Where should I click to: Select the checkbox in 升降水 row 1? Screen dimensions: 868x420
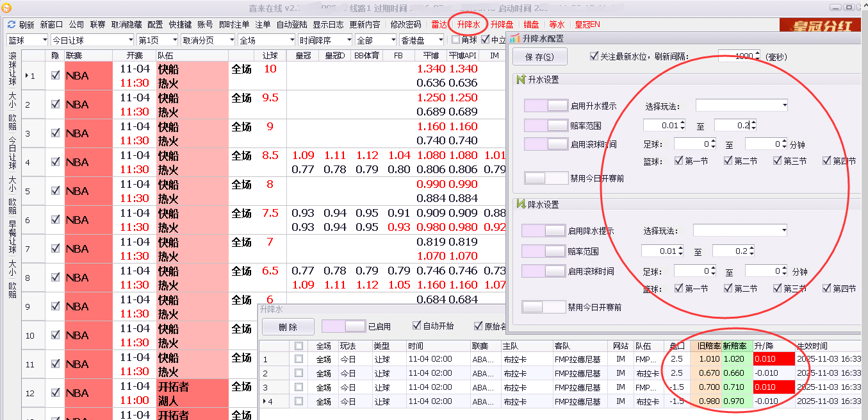pyautogui.click(x=299, y=359)
